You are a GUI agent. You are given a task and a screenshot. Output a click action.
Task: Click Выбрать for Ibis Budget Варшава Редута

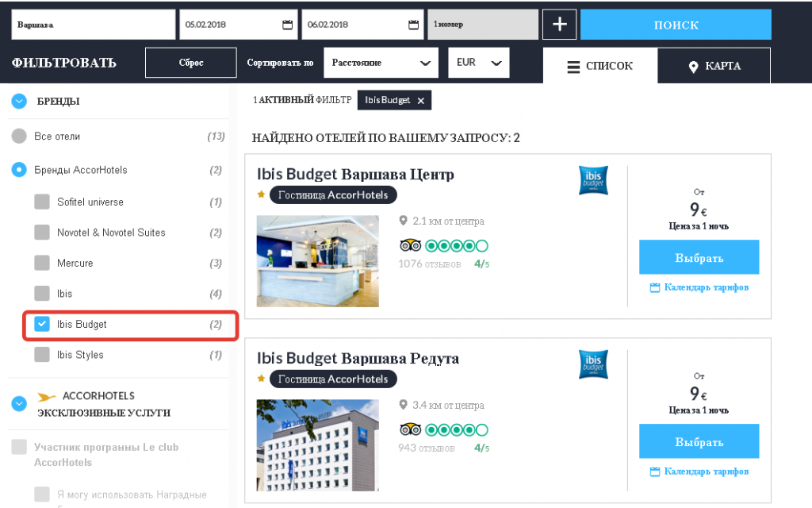pyautogui.click(x=699, y=441)
